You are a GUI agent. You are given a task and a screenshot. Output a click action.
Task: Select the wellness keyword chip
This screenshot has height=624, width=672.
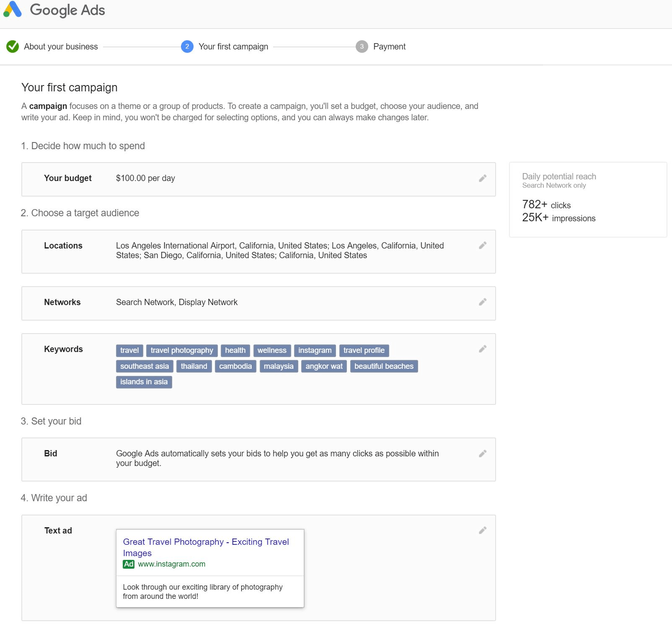(272, 350)
